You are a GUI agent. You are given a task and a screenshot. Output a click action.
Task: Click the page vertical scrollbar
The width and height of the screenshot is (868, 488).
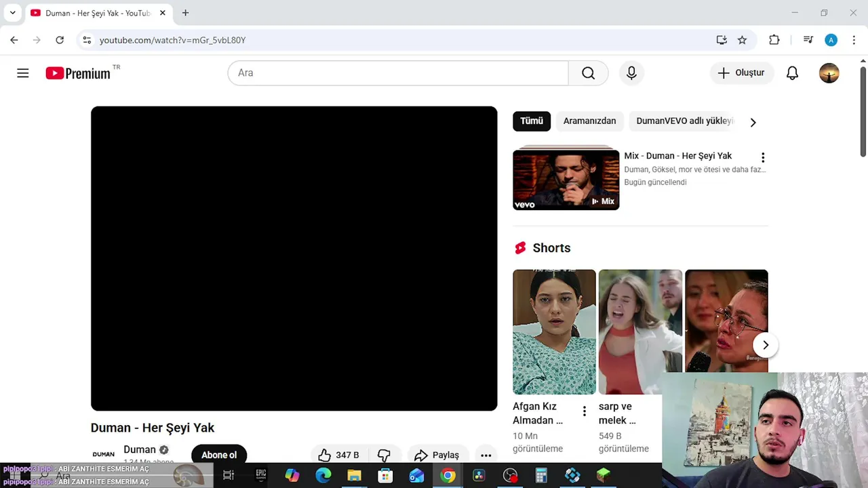click(863, 112)
